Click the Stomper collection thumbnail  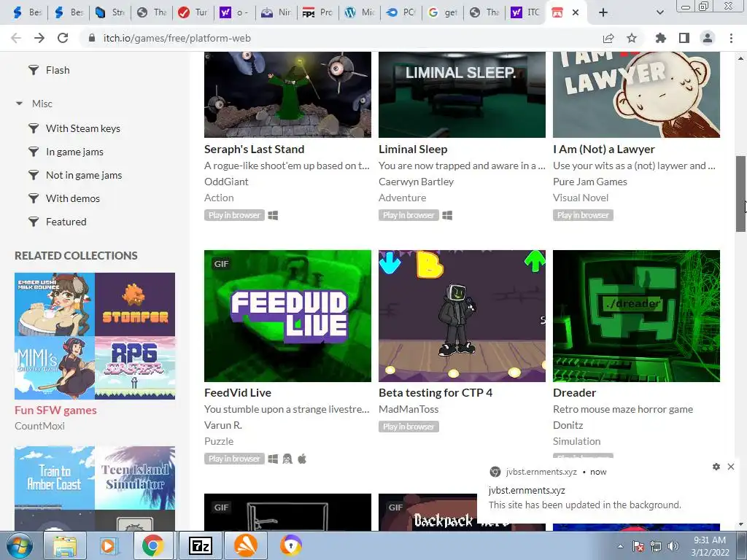click(135, 304)
